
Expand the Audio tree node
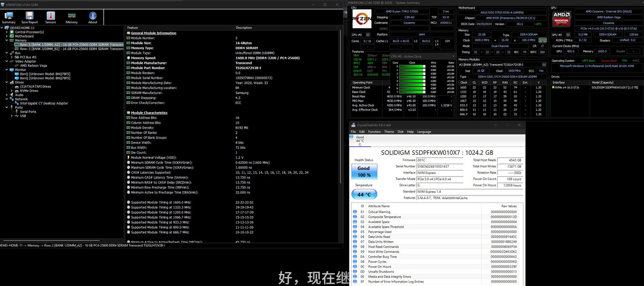click(x=7, y=94)
